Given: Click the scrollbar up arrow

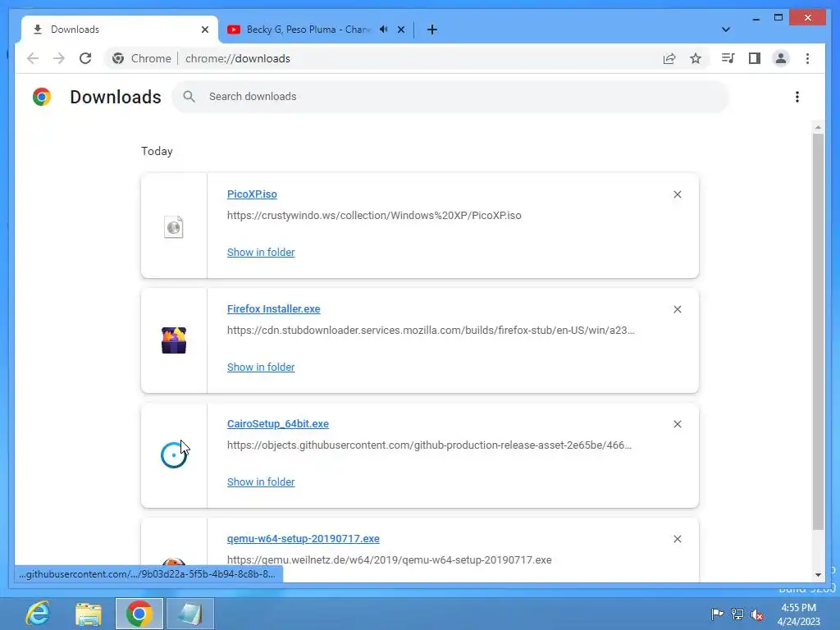Looking at the screenshot, I should pyautogui.click(x=818, y=127).
